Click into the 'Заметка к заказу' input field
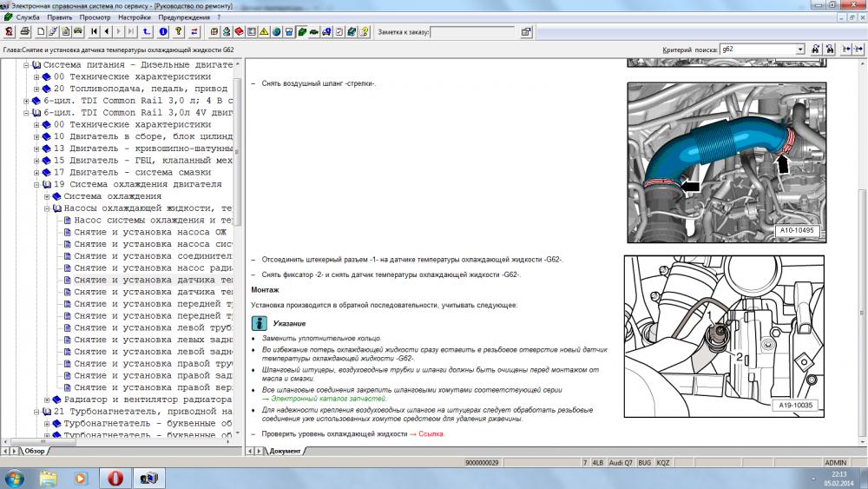This screenshot has width=868, height=489. point(472,32)
